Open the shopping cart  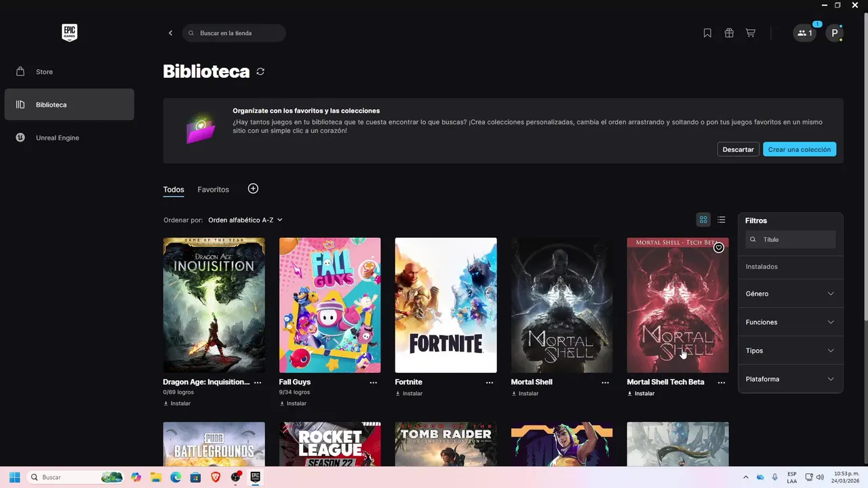click(x=751, y=33)
